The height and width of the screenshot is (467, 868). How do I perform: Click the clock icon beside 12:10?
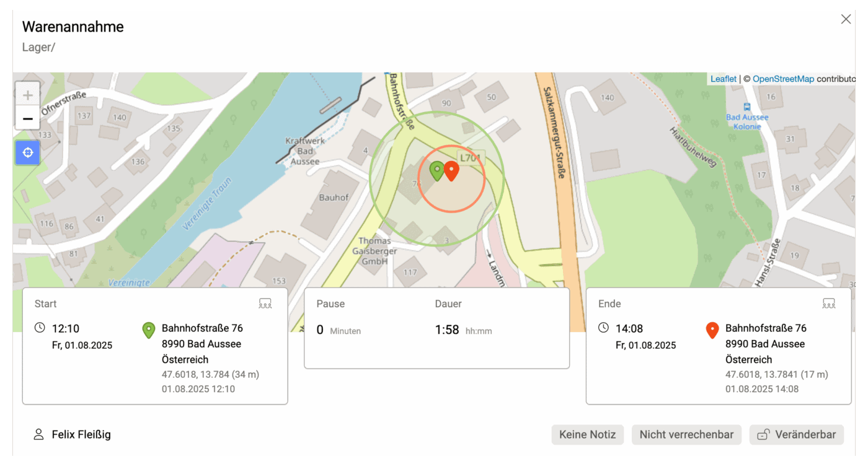40,328
